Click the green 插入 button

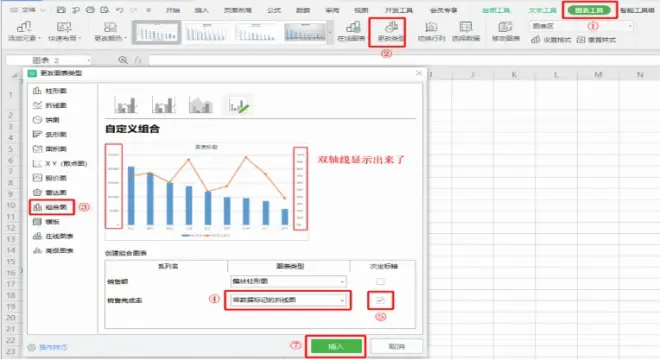pyautogui.click(x=336, y=347)
